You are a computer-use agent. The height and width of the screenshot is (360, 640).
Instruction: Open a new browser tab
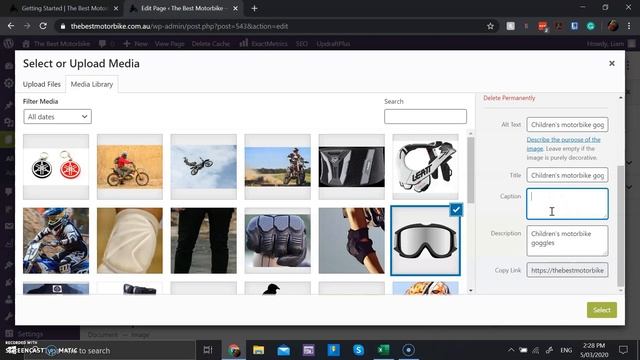[254, 8]
